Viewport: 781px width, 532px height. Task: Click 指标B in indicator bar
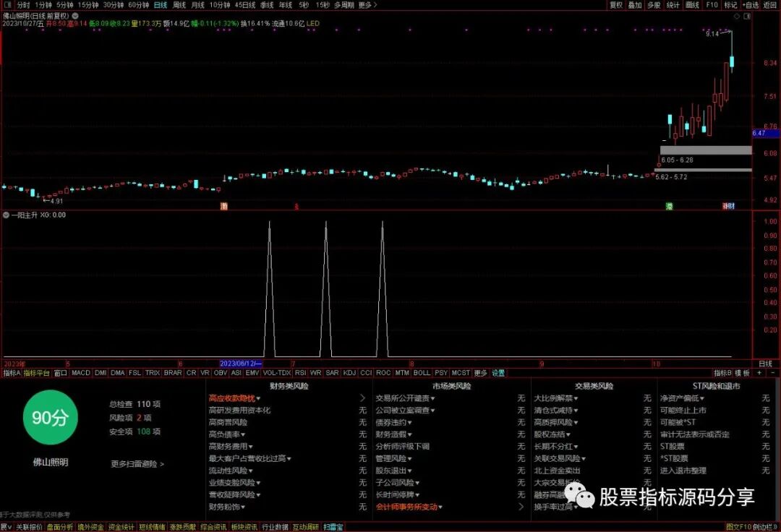tap(722, 373)
